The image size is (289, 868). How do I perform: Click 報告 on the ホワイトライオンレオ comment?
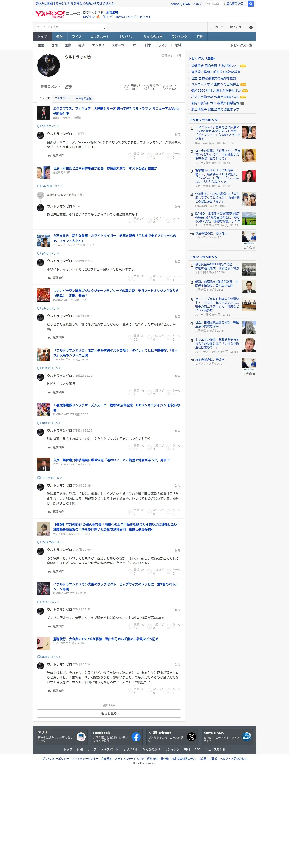pyautogui.click(x=177, y=262)
